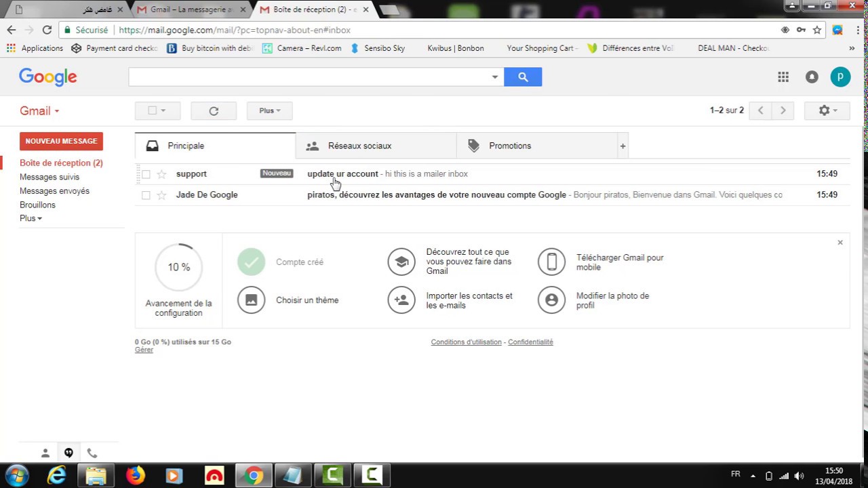
Task: Open the settings gear dropdown
Action: click(x=827, y=110)
